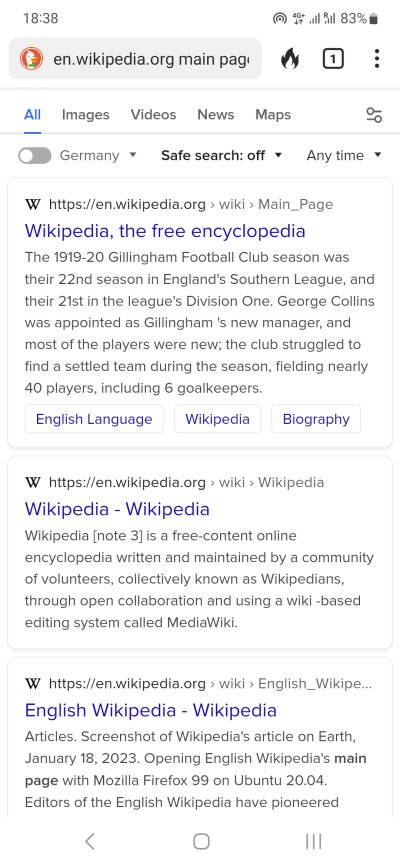Open the Safe search: off dropdown
The height and width of the screenshot is (867, 400).
tap(221, 155)
